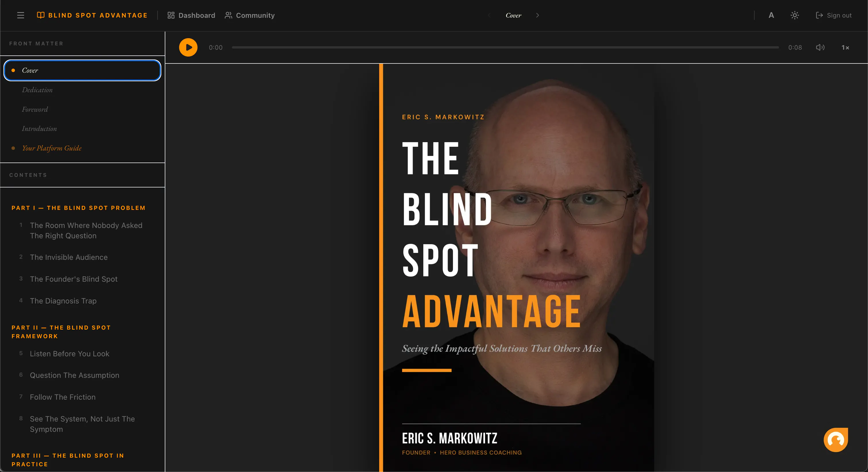Open chapter Follow The Friction
The width and height of the screenshot is (868, 472).
pyautogui.click(x=63, y=397)
